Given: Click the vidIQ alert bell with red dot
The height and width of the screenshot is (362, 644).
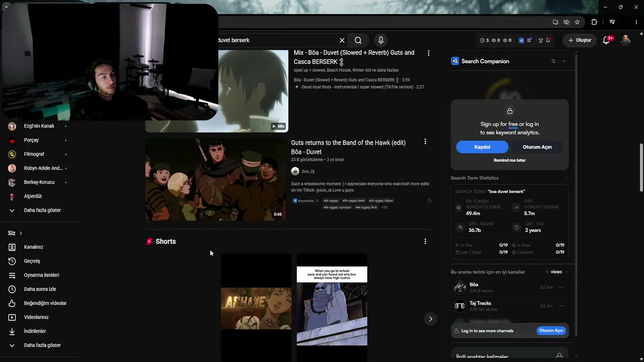Looking at the screenshot, I should click(548, 40).
